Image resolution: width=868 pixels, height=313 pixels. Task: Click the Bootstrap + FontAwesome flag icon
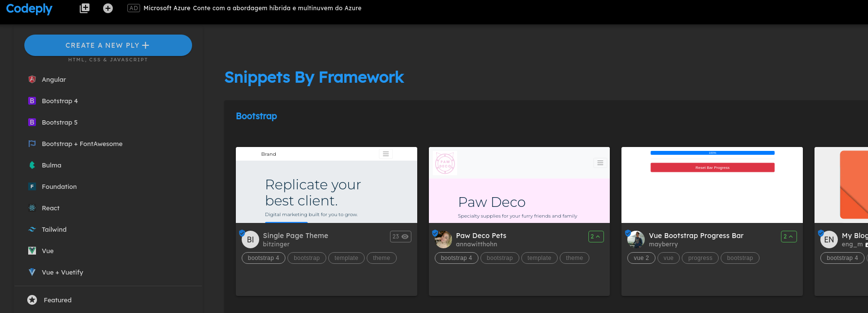[x=32, y=144]
